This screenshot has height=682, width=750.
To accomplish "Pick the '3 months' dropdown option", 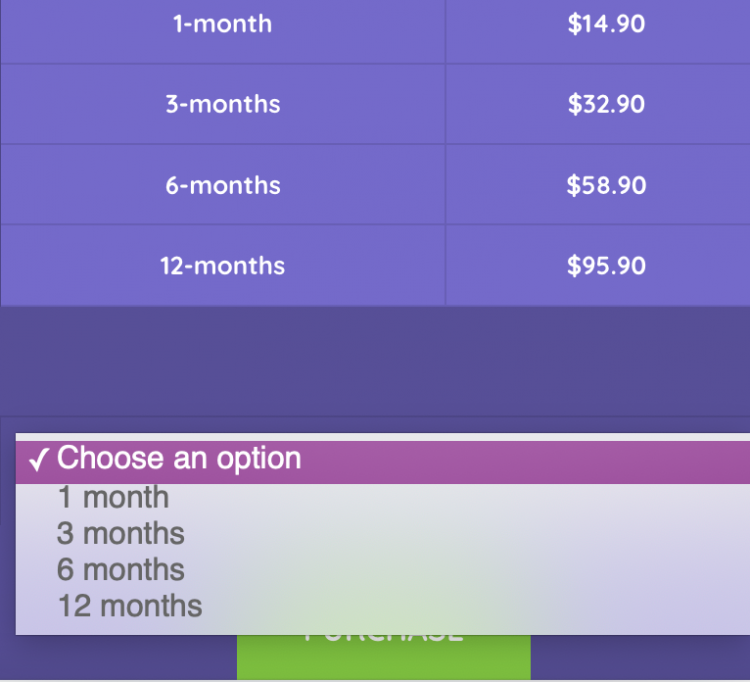I will pos(121,533).
